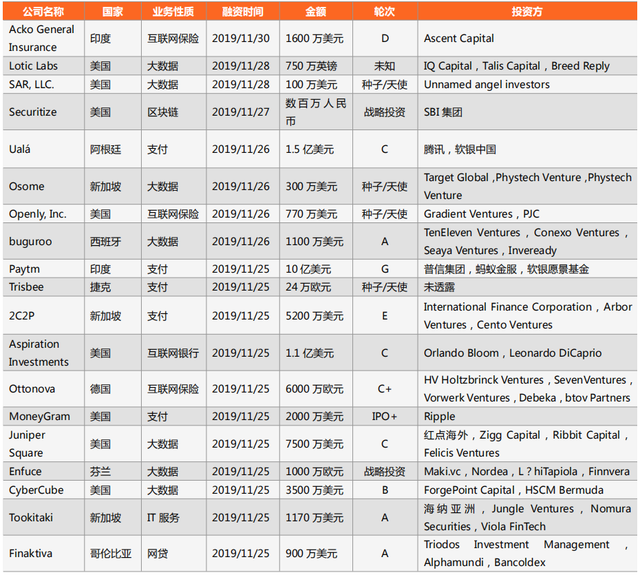Screen dimensions: 640x575
Task: Select the Osome company cell
Action: click(x=44, y=186)
